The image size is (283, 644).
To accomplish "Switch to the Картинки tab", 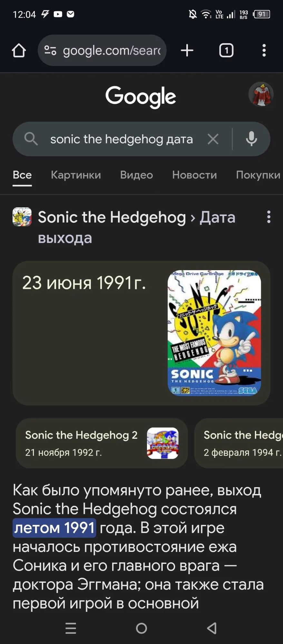I will 76,175.
